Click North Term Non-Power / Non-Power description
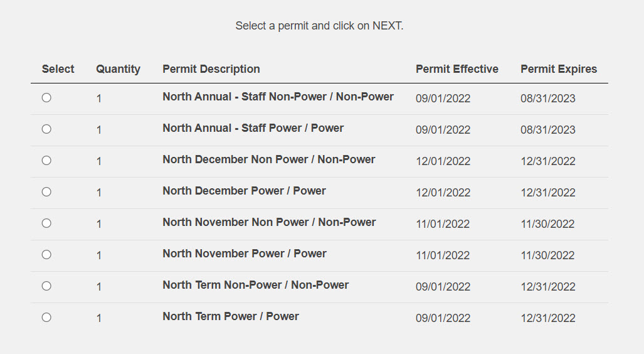 pos(255,285)
